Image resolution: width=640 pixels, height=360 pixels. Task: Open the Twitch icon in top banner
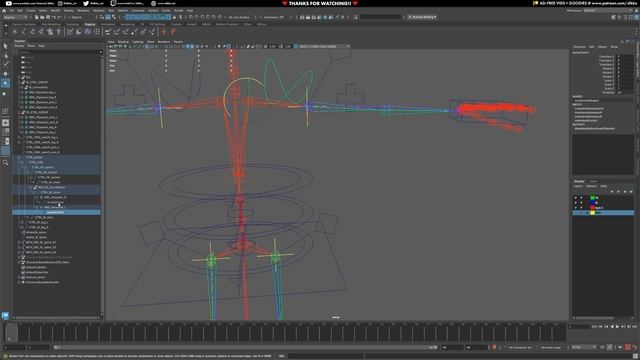point(113,3)
